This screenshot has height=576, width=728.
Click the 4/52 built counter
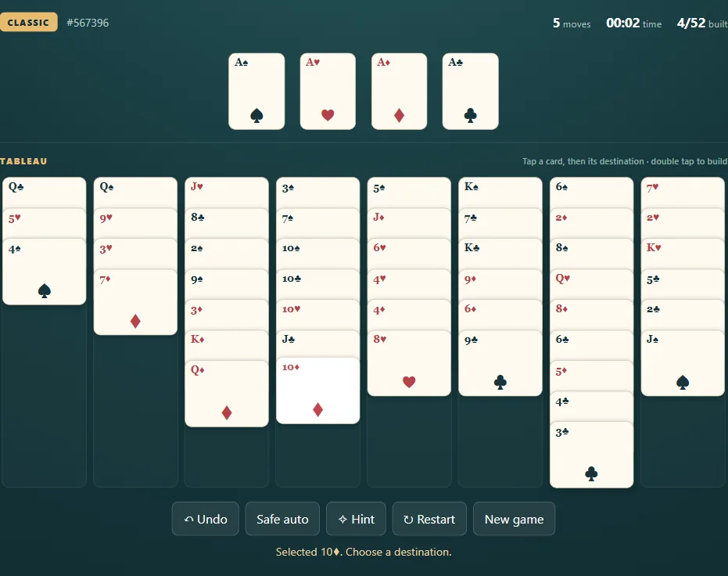pos(702,23)
